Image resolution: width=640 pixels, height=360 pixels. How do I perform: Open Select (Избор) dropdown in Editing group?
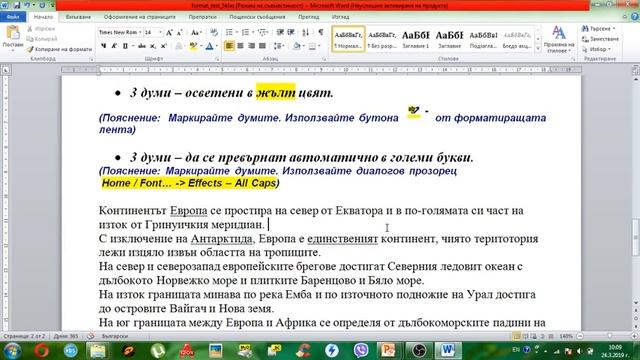click(596, 49)
